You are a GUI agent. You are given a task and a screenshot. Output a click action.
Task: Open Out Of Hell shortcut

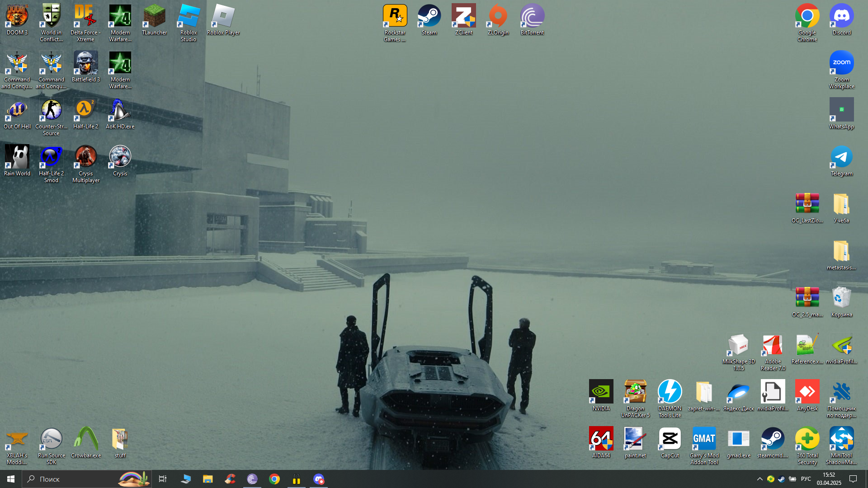(x=17, y=114)
